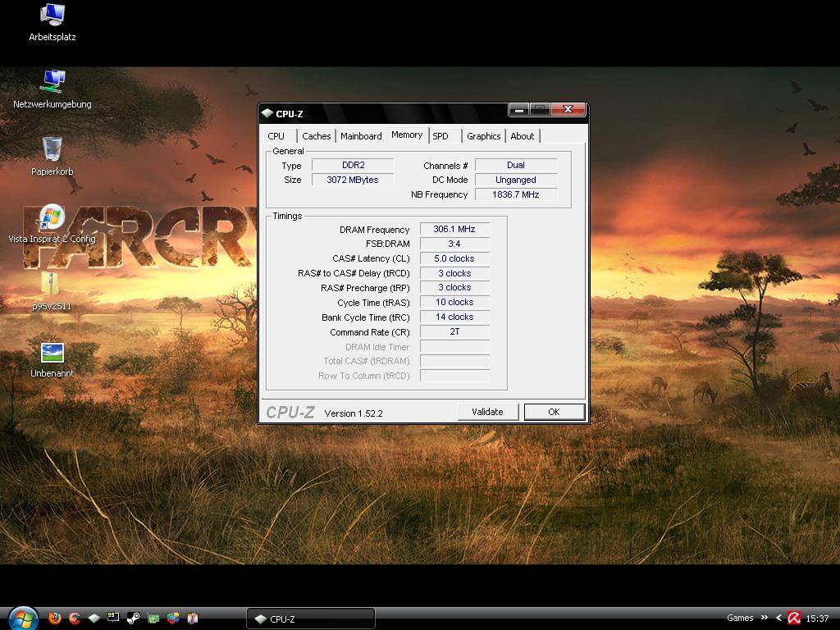Click the DRAM Frequency value field
840x630 pixels.
[x=454, y=230]
